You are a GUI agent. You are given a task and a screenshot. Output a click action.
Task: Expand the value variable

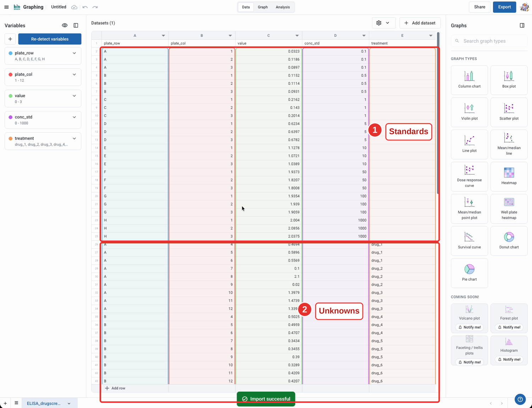(74, 96)
